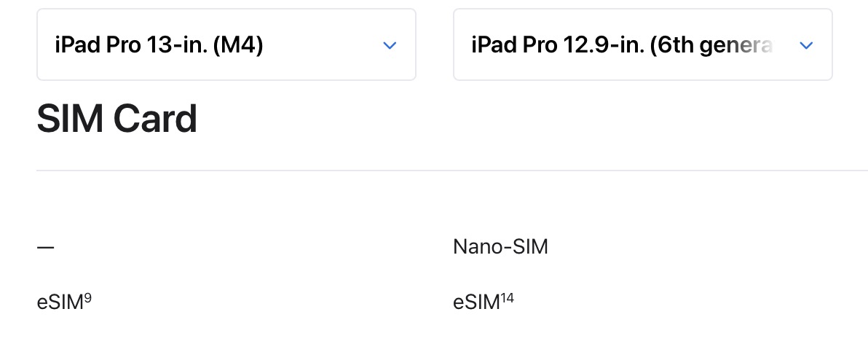Click the dash placeholder in the M4 column
Screen dimensions: 868x360
(45, 247)
